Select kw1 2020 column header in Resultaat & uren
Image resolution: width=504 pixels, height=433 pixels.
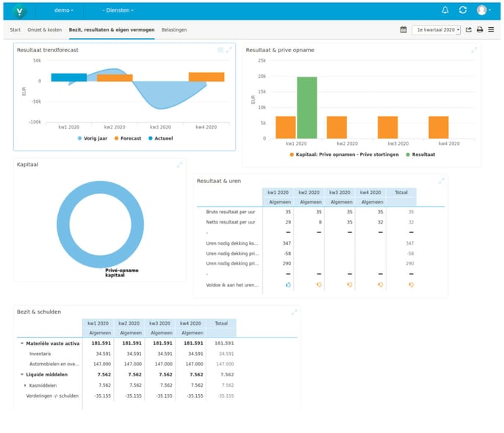click(x=278, y=193)
